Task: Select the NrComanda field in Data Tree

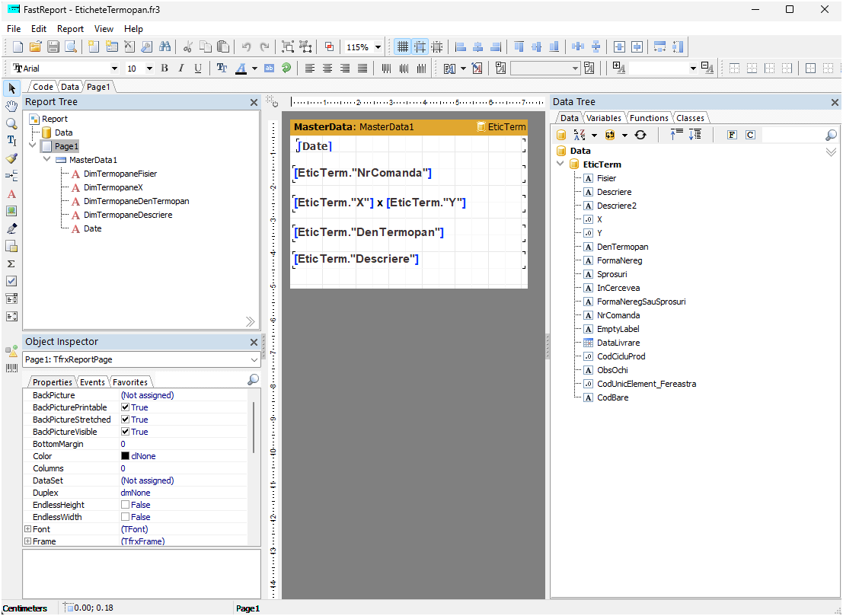Action: (x=618, y=315)
